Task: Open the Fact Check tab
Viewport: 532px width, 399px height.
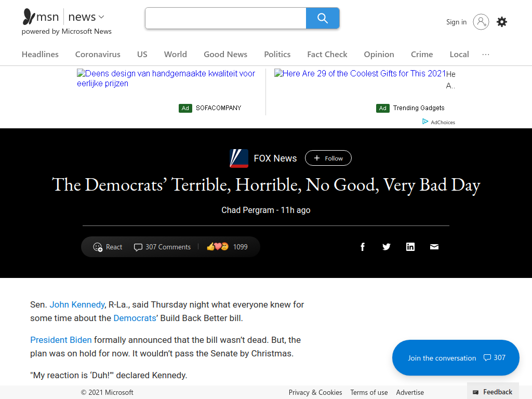Action: click(x=327, y=55)
